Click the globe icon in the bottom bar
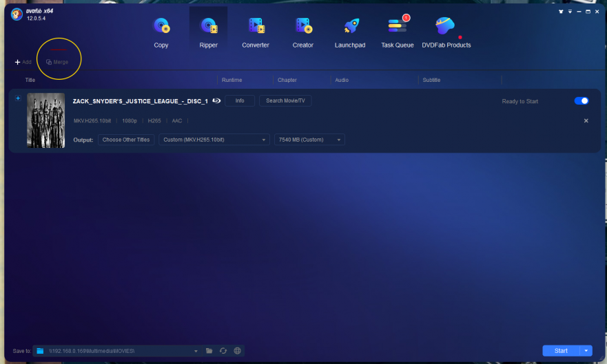This screenshot has width=607, height=364. 237,351
